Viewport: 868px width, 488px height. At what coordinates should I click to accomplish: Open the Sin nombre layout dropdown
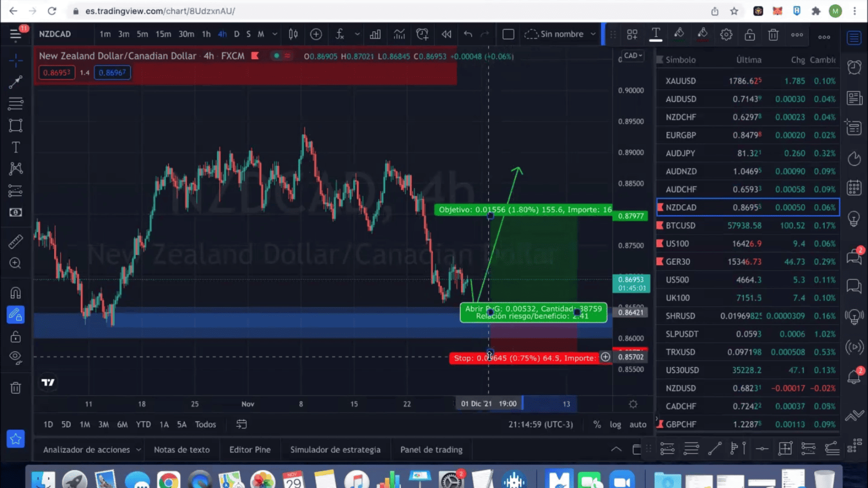point(561,34)
